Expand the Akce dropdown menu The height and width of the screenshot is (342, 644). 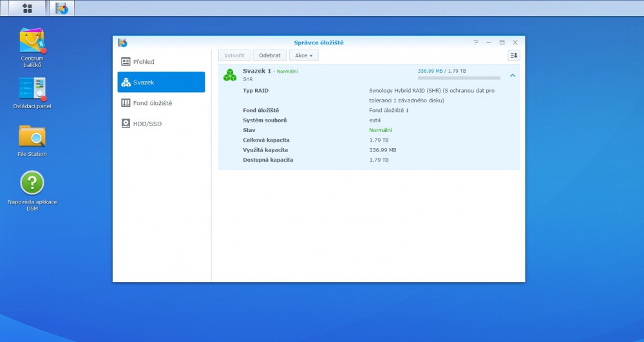click(303, 55)
